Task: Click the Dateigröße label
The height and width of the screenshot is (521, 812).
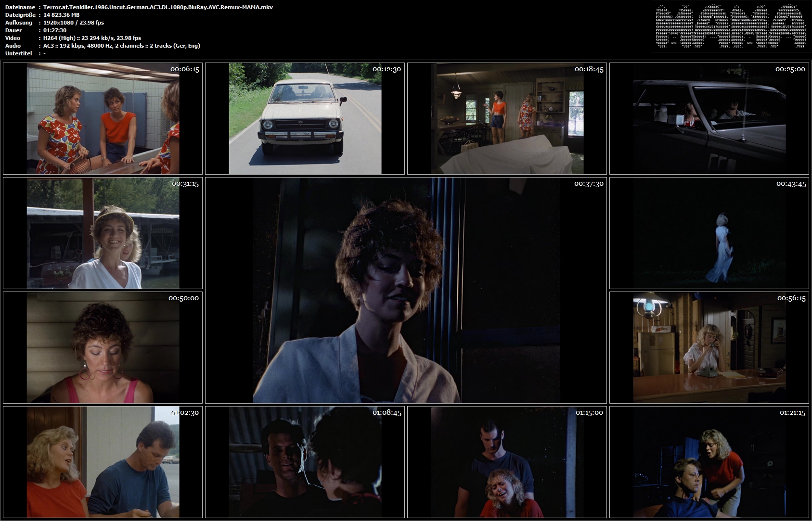Action: coord(20,15)
